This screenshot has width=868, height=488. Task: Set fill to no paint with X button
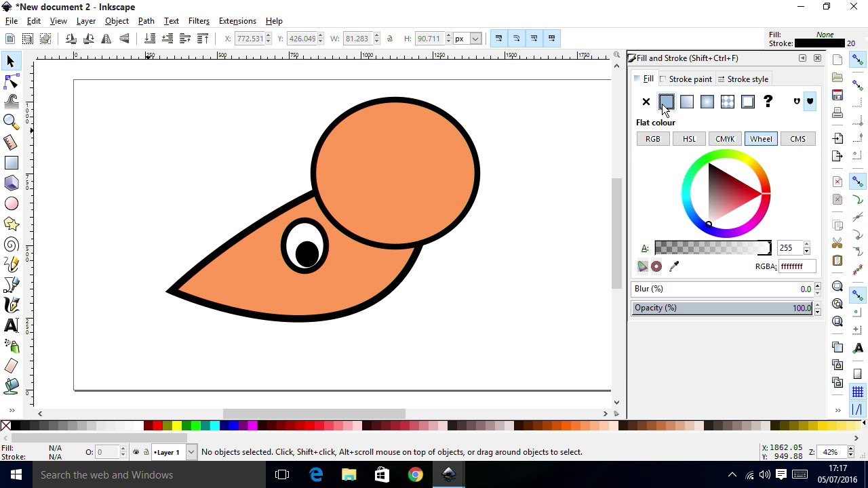click(x=646, y=102)
